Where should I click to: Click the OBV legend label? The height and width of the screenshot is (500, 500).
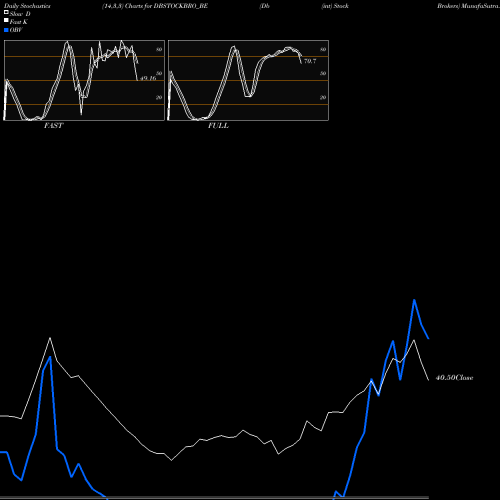tap(16, 30)
